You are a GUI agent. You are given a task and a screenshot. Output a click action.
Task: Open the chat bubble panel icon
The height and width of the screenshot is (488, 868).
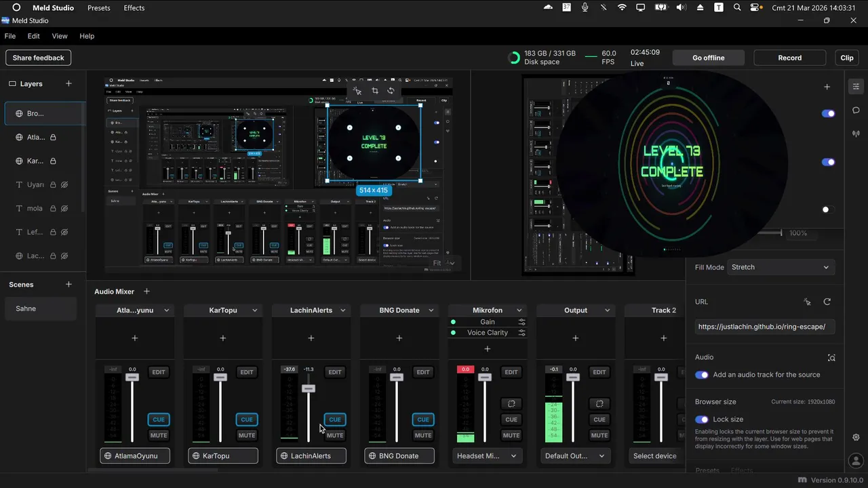click(x=856, y=110)
